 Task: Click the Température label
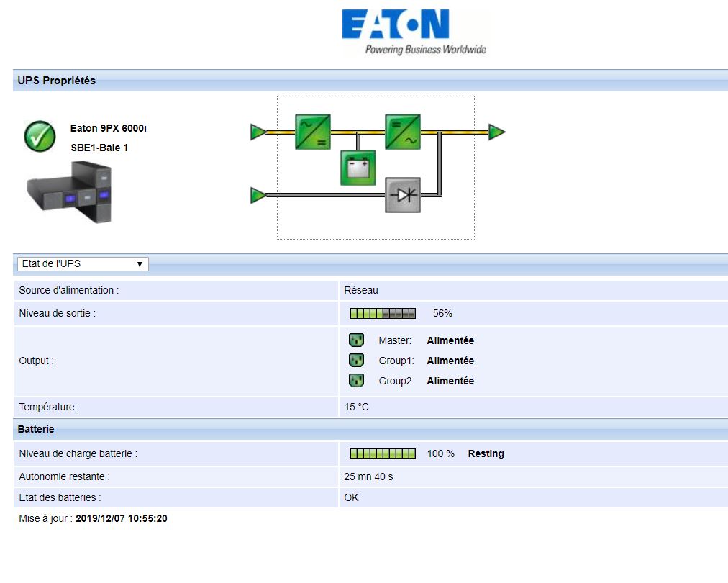(x=49, y=407)
